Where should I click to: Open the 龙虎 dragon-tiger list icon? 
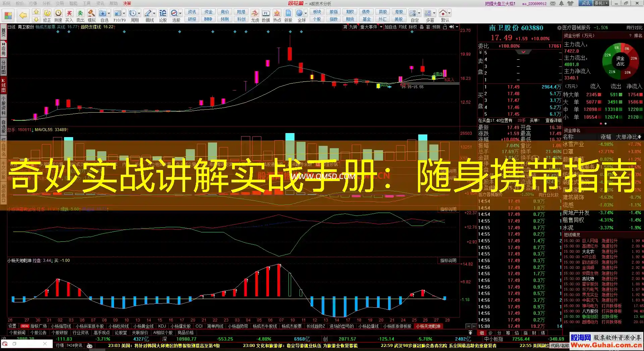255,13
